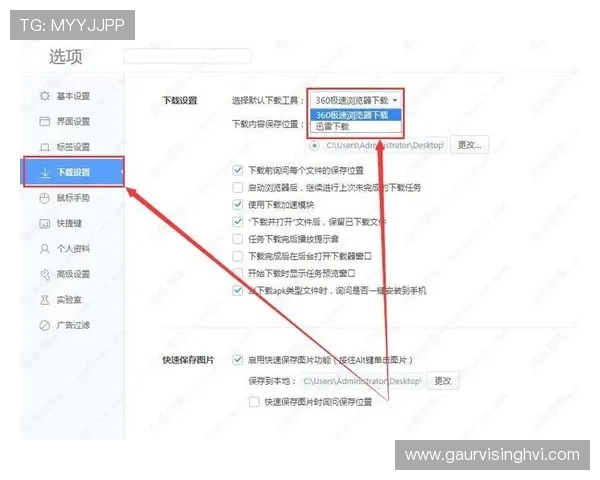Click 更改 button for image save path
Image resolution: width=600 pixels, height=480 pixels.
click(x=443, y=381)
